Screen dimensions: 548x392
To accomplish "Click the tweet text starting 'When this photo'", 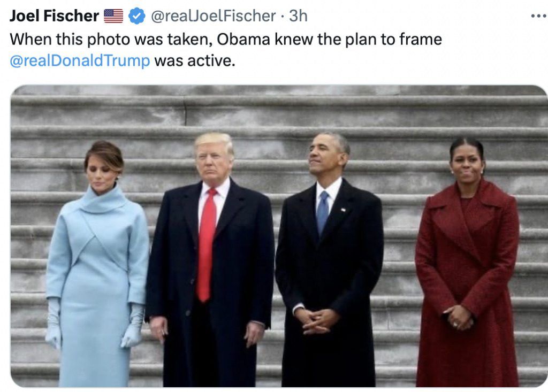I will click(x=226, y=50).
